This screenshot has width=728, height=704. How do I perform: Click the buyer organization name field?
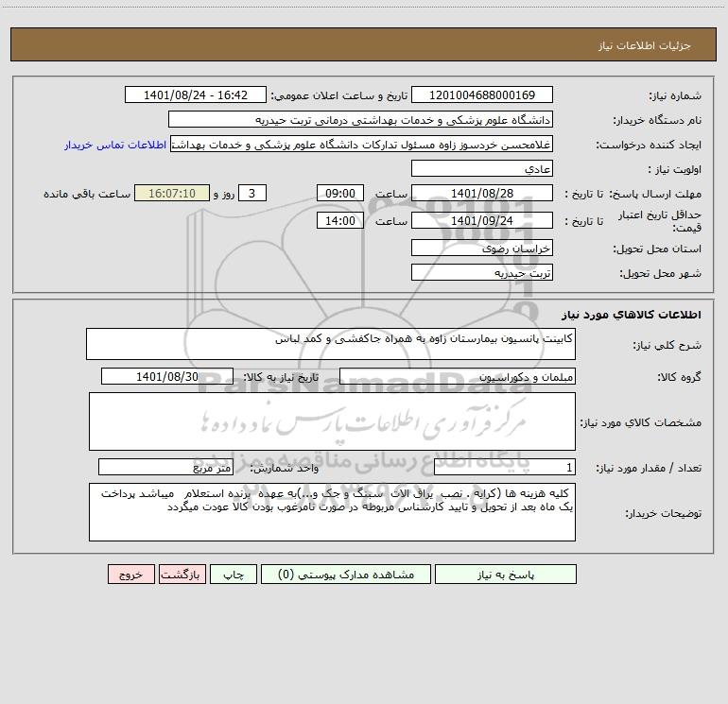point(360,119)
